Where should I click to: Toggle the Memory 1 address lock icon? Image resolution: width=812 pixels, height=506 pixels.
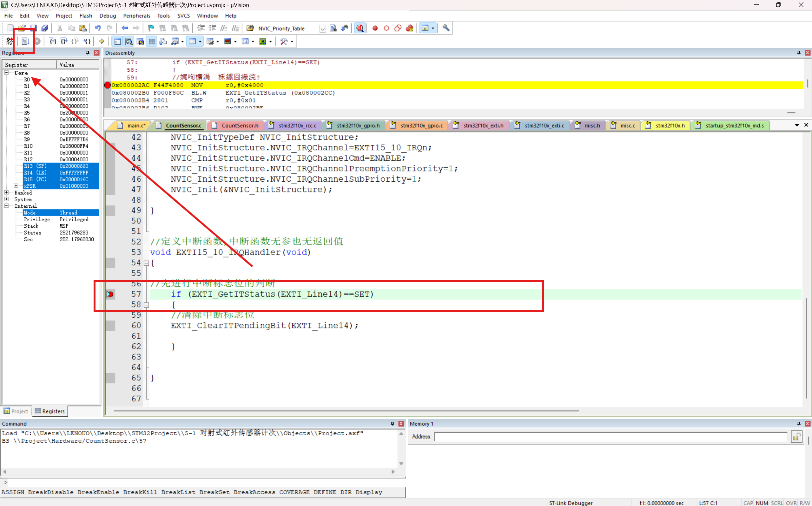[796, 436]
